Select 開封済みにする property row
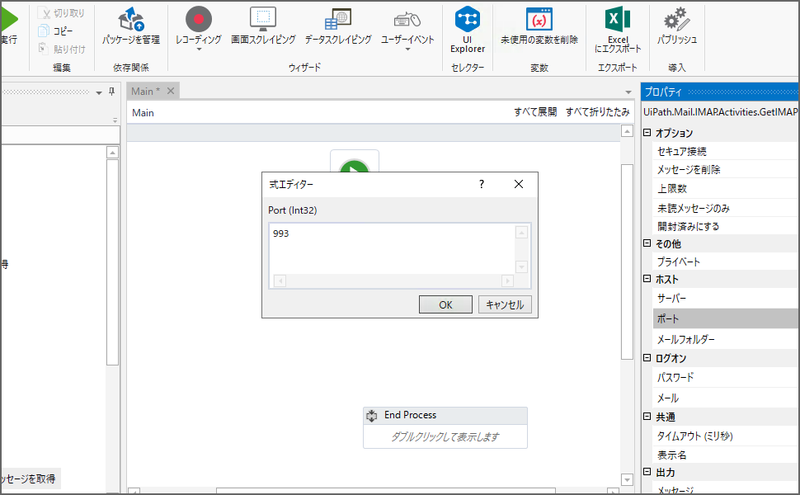The image size is (800, 495). tap(725, 226)
